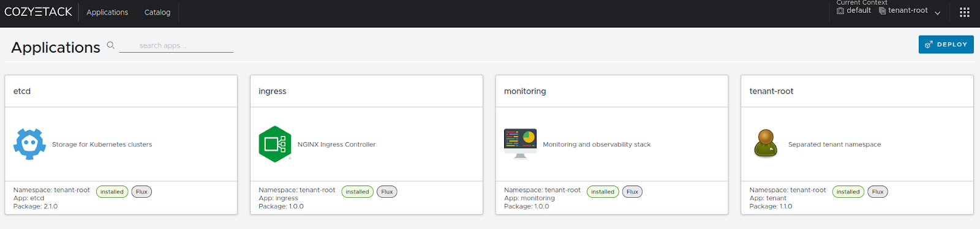Select the tenant-root context label
The height and width of the screenshot is (229, 980).
[x=908, y=10]
